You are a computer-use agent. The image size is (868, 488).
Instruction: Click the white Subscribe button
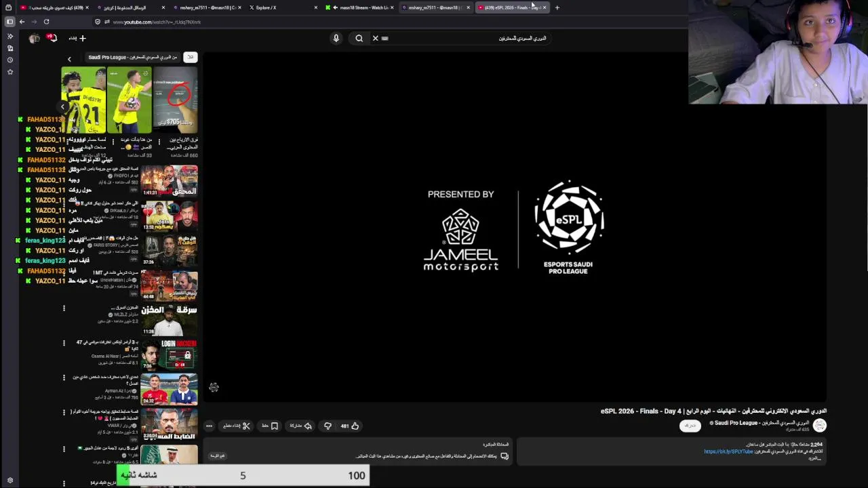(x=690, y=426)
